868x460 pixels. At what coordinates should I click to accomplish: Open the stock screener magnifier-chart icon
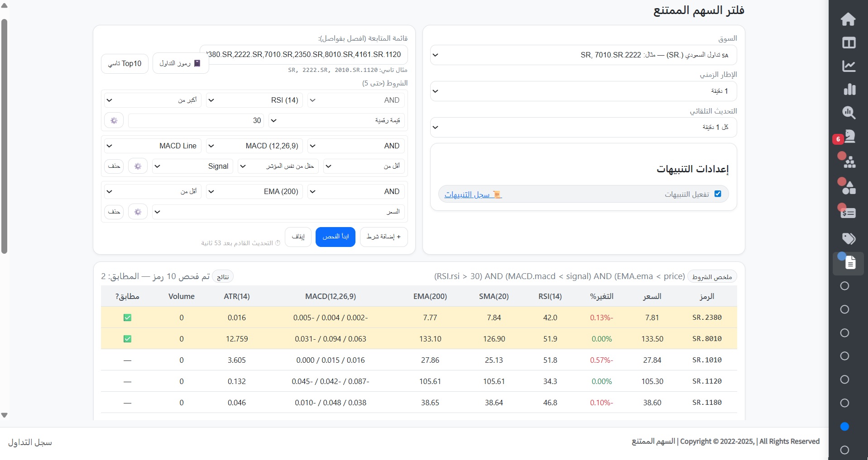coord(849,113)
